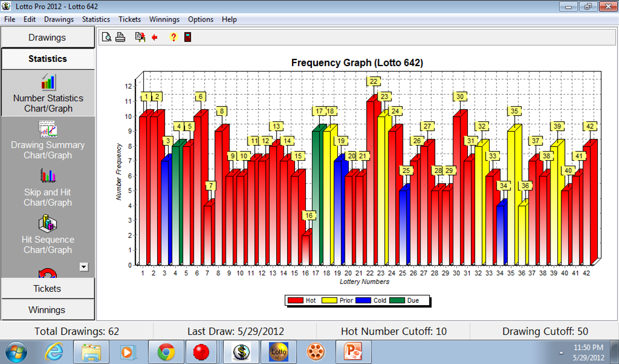Click the dollar sign taskbar icon
This screenshot has width=619, height=364.
pyautogui.click(x=241, y=352)
